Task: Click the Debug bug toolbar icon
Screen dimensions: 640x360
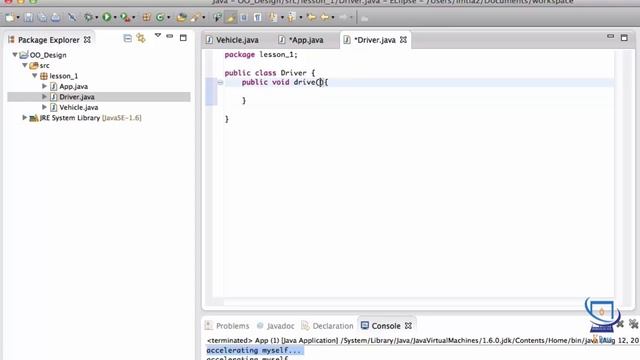Action: (x=88, y=17)
